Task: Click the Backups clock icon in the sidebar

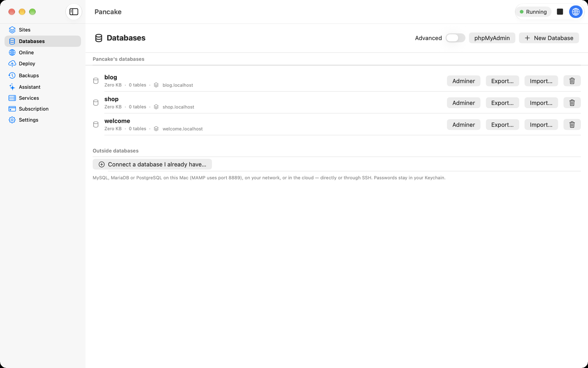Action: pyautogui.click(x=12, y=75)
